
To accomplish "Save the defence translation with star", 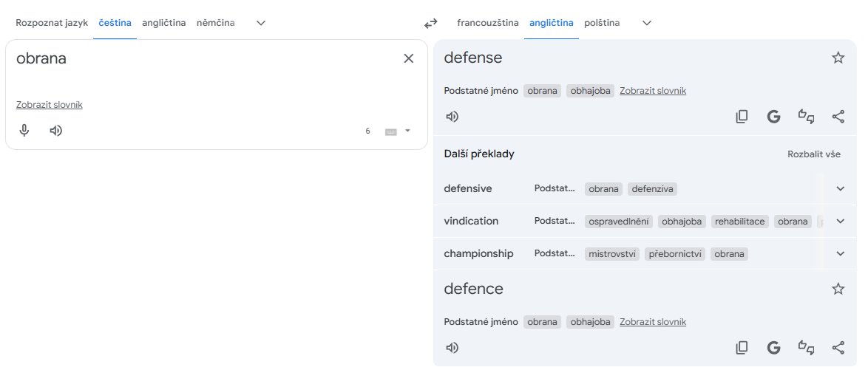I will coord(838,289).
